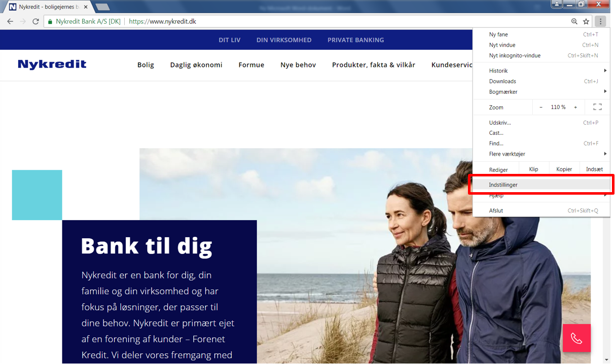615x364 pixels.
Task: Open new tab button beside Nykredit tab
Action: tap(102, 7)
